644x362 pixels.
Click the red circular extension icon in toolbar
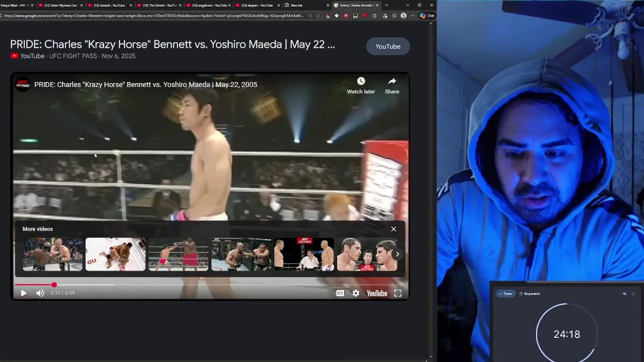[x=346, y=16]
